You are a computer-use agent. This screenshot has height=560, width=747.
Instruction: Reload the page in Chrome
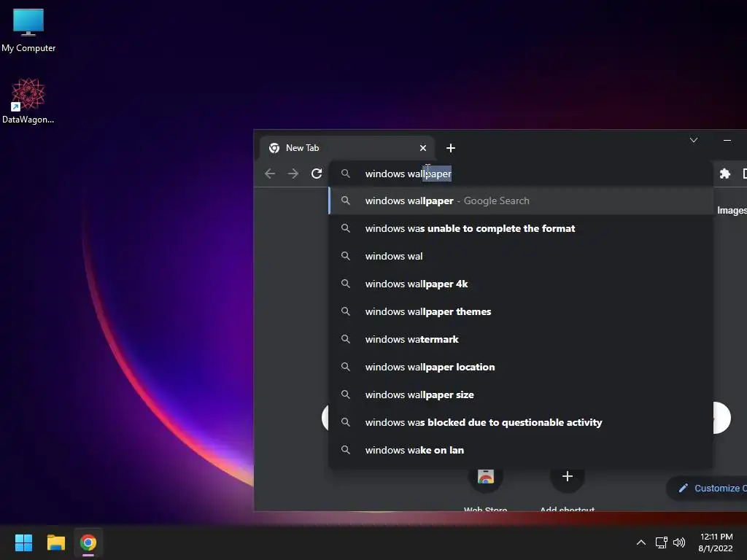pos(317,174)
